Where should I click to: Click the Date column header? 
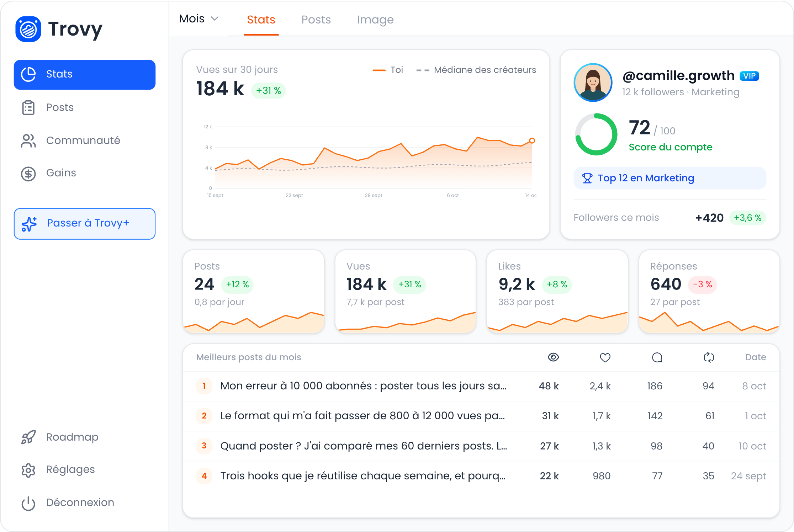click(756, 357)
